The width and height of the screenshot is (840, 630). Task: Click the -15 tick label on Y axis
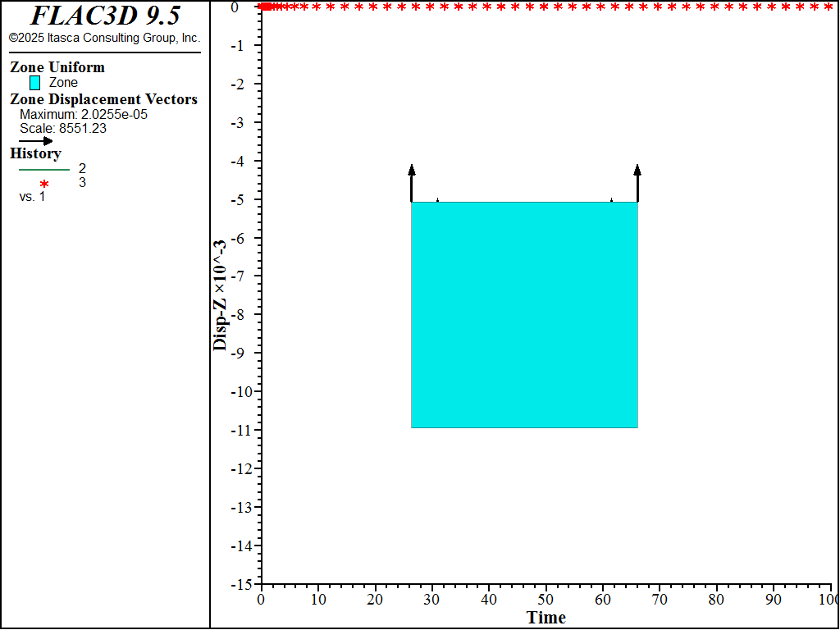point(240,584)
